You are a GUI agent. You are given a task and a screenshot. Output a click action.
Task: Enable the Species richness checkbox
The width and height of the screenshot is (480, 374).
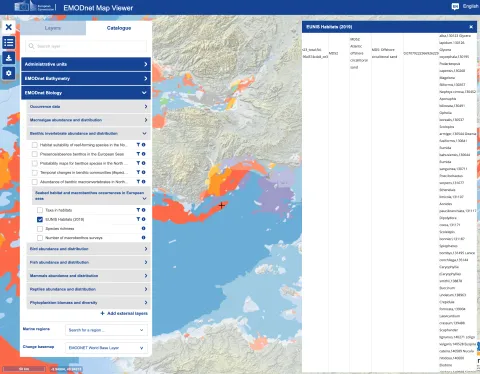[40, 229]
